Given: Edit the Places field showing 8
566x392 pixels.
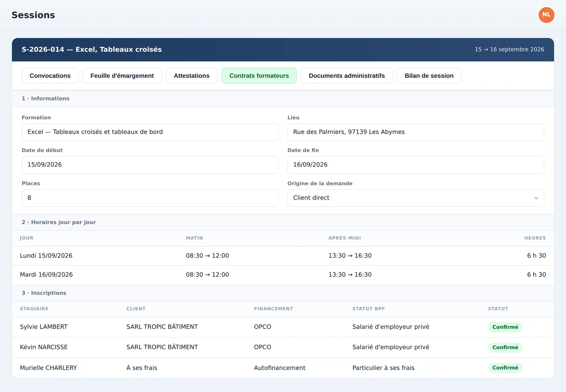Looking at the screenshot, I should tap(150, 198).
